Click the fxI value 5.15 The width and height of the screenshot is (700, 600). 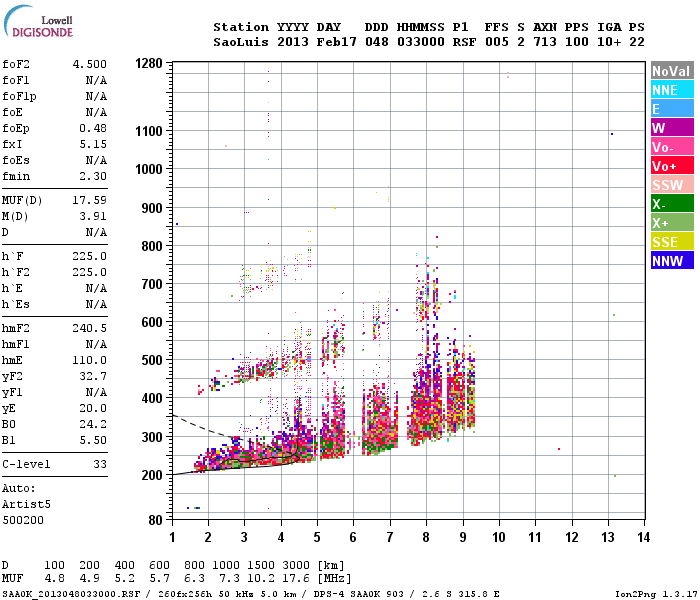[93, 144]
